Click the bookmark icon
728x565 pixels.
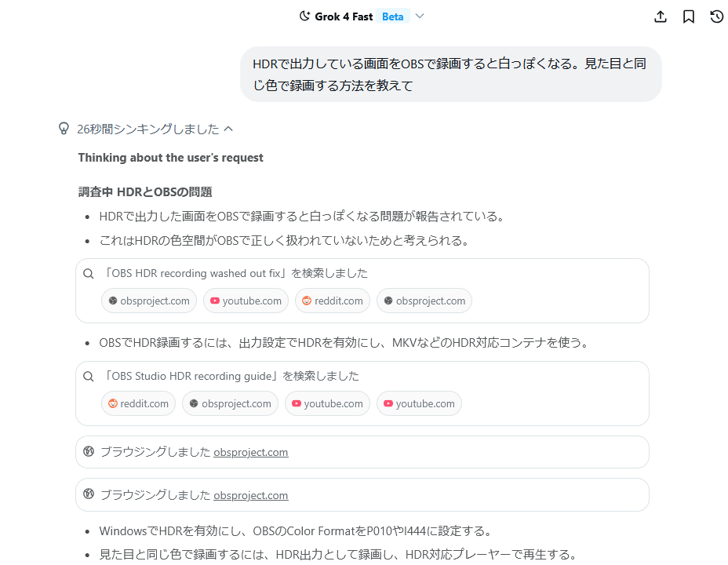coord(689,16)
